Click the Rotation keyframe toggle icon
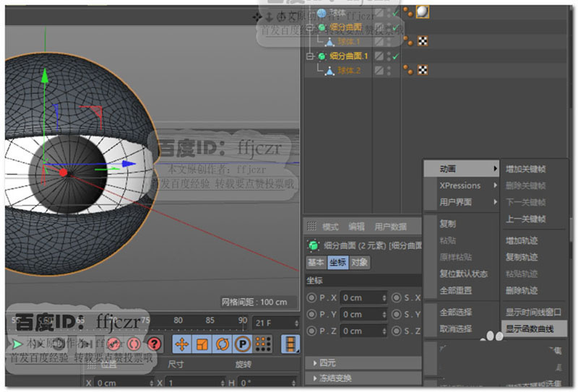This screenshot has height=392, width=578. point(222,344)
